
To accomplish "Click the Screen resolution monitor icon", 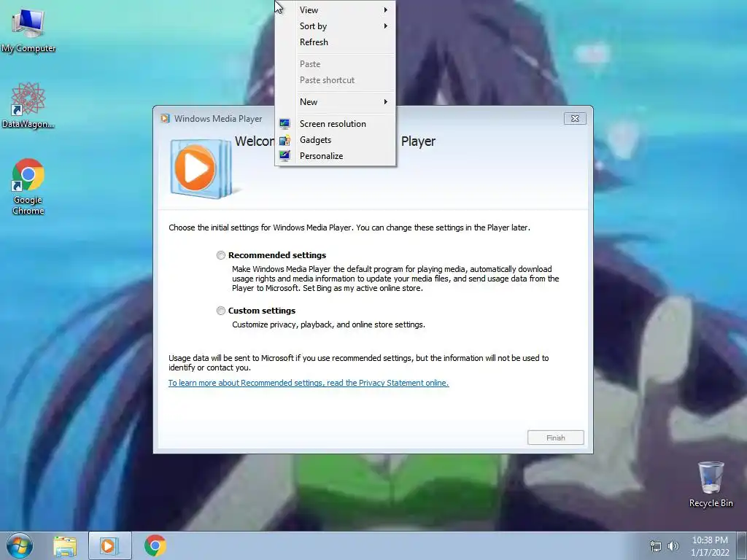I will [285, 124].
